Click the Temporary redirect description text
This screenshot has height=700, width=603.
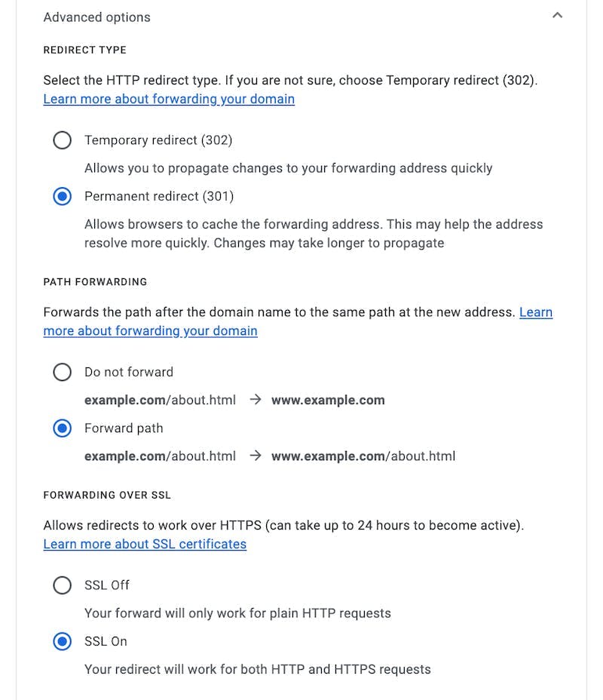pyautogui.click(x=288, y=168)
